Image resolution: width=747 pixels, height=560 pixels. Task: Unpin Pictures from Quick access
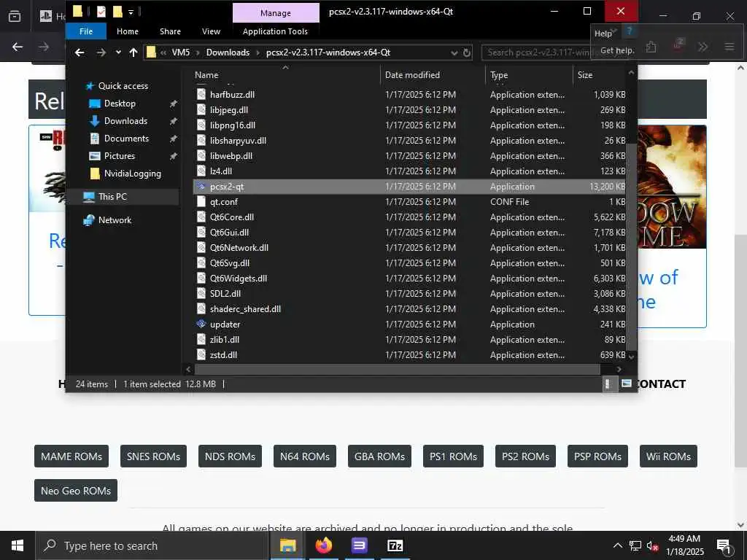(x=173, y=156)
